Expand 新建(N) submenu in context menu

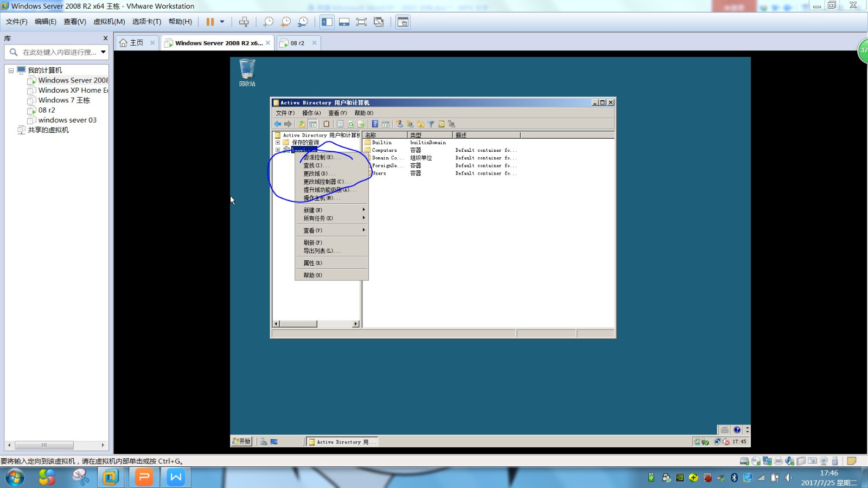coord(331,210)
